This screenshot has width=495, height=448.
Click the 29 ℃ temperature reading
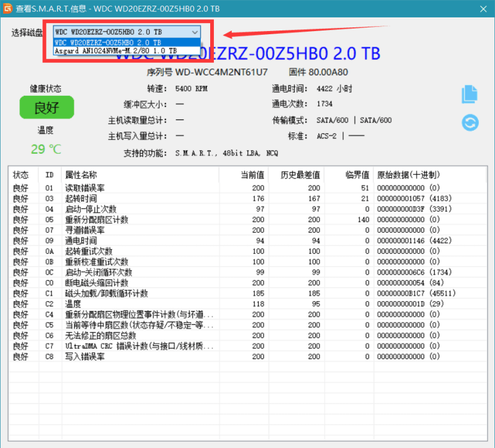(46, 149)
